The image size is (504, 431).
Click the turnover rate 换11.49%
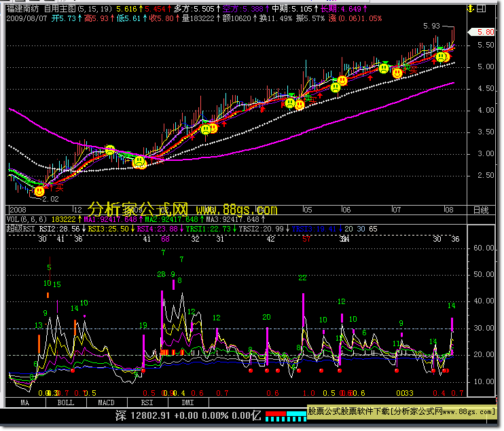pos(276,18)
